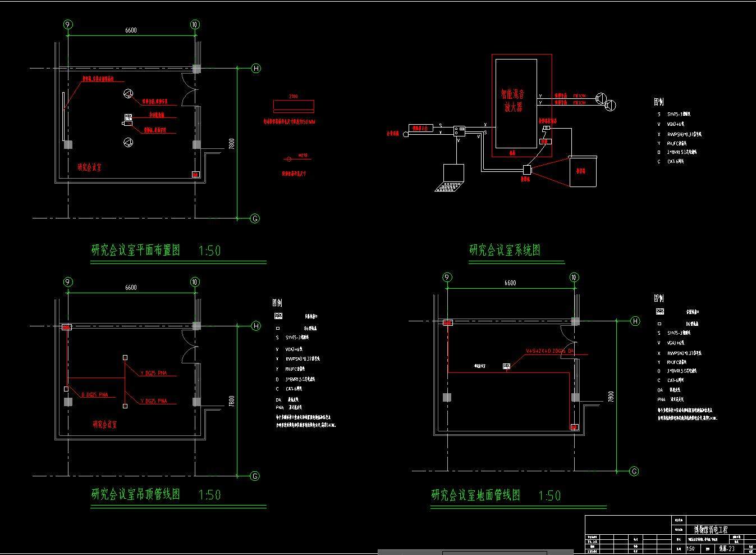Select lower ceiling speaker symbol in layout plan
Viewport: 756px width, 555px height.
128,143
